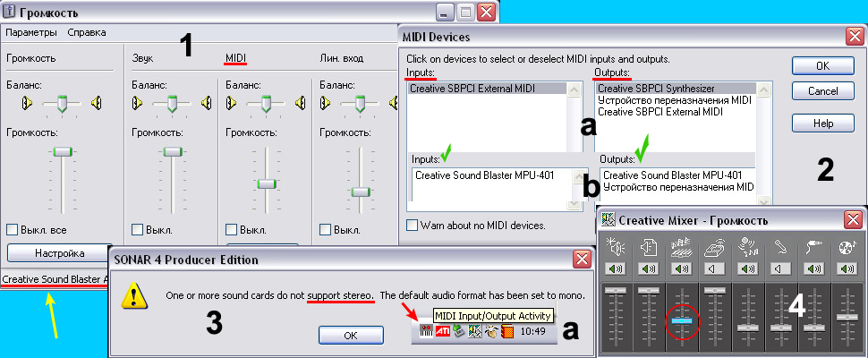Image resolution: width=868 pixels, height=358 pixels.
Task: Unmute the plain microphone in Creative Mixer
Action: coord(779,269)
